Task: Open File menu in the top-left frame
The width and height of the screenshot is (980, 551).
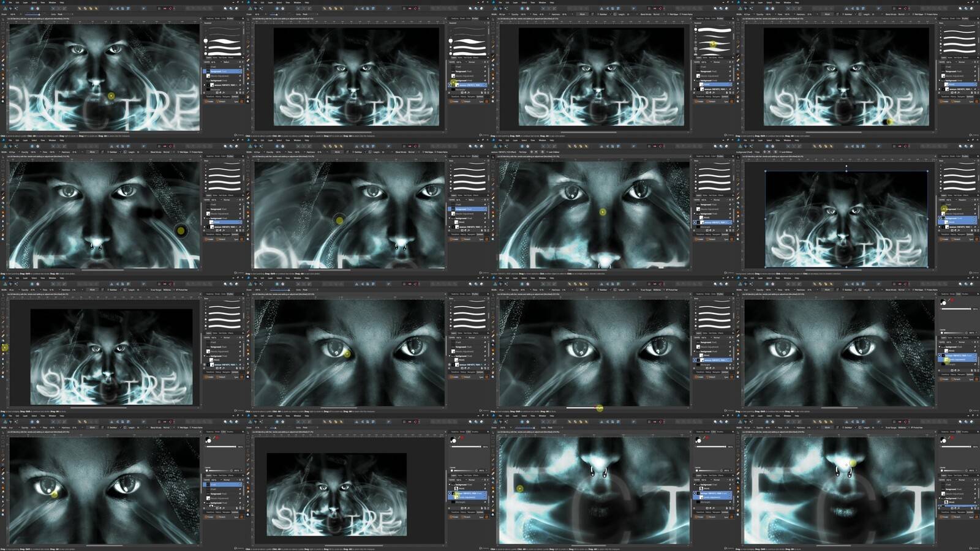Action: [x=10, y=2]
